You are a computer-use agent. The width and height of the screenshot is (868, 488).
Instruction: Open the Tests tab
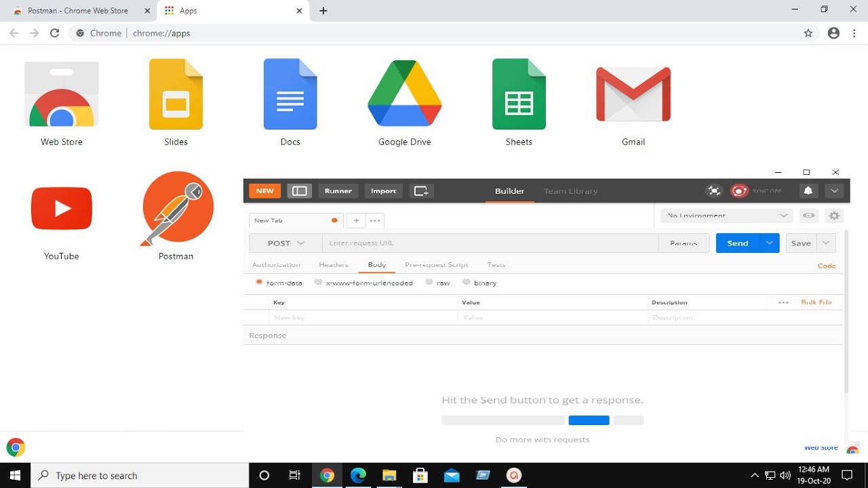click(x=496, y=265)
